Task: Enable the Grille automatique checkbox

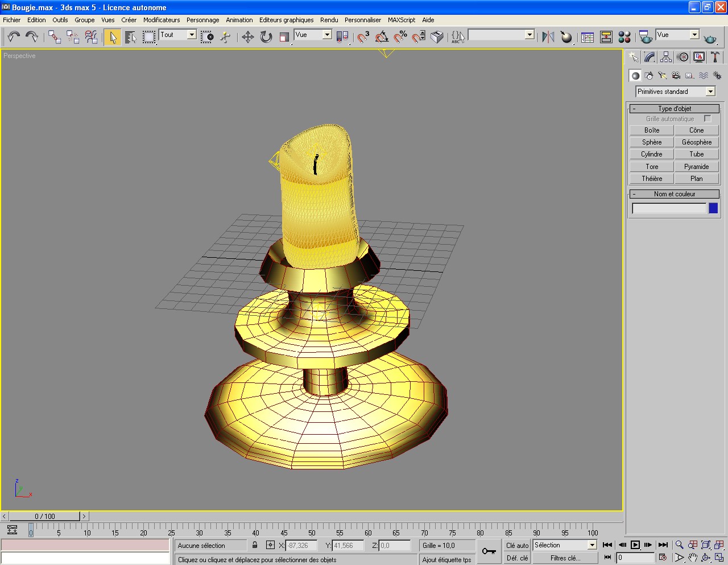Action: pos(708,119)
